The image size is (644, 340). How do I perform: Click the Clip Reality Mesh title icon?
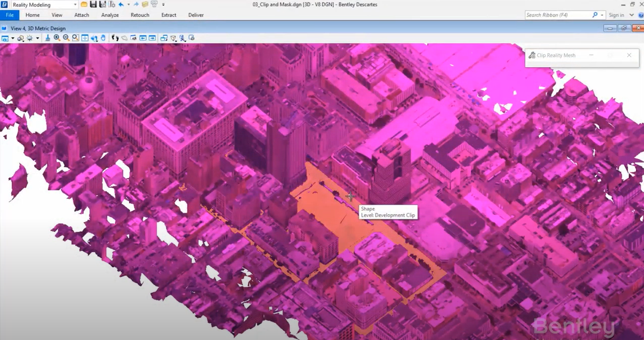(532, 55)
